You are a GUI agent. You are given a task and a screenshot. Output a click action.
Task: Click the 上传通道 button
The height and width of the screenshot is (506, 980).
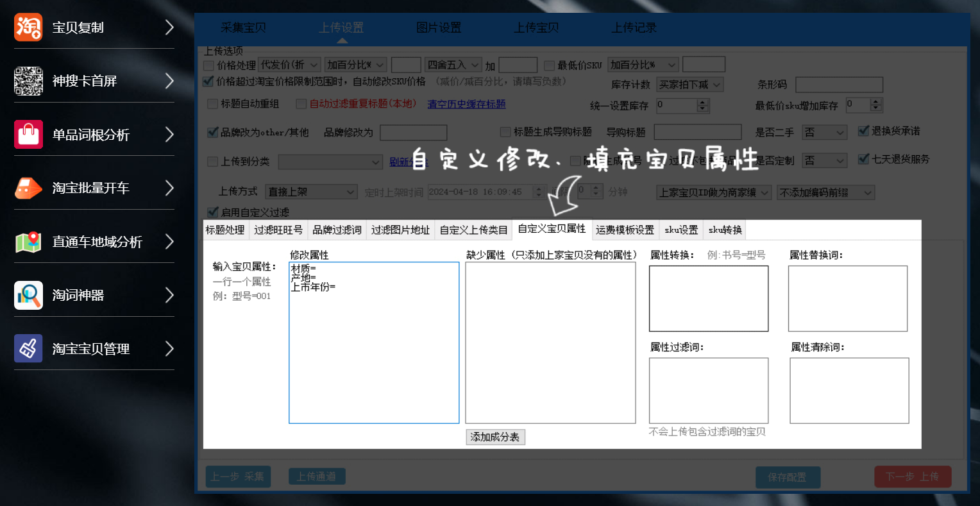[316, 476]
